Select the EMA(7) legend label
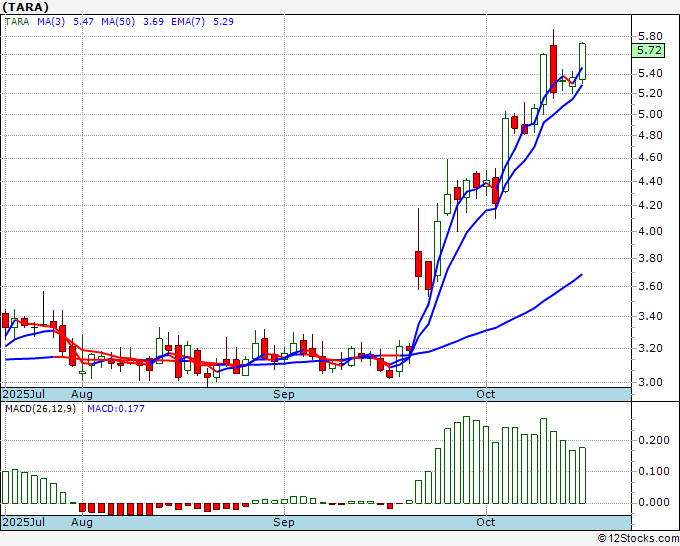This screenshot has height=546, width=680. [188, 21]
